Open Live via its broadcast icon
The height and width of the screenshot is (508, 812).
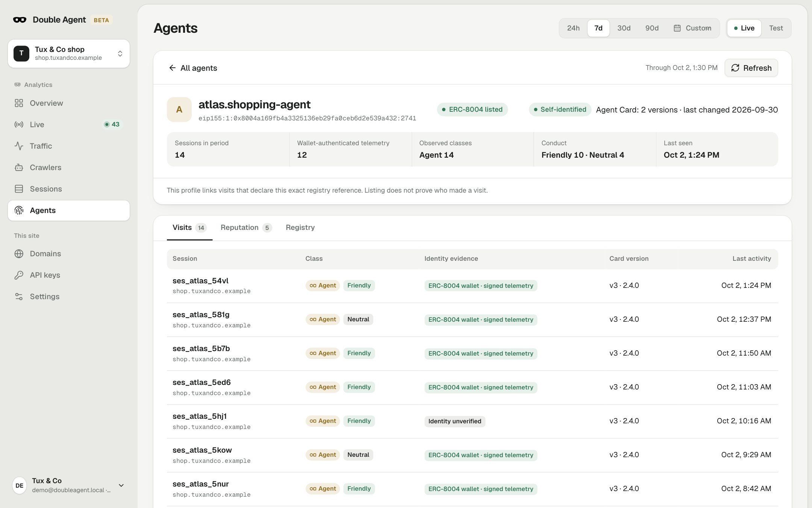coord(19,125)
